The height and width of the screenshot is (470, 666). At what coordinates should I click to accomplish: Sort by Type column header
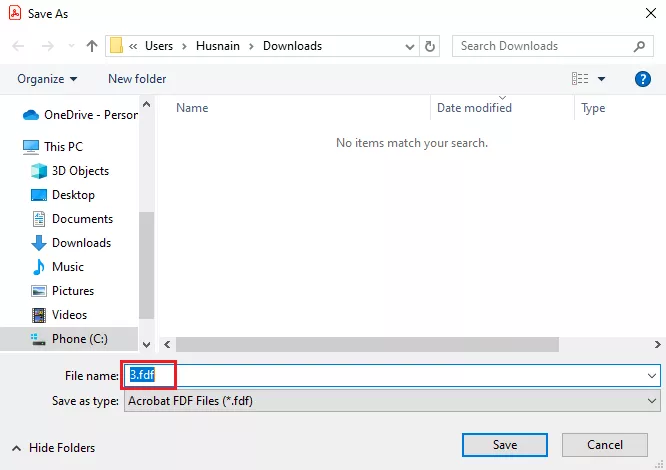click(593, 108)
